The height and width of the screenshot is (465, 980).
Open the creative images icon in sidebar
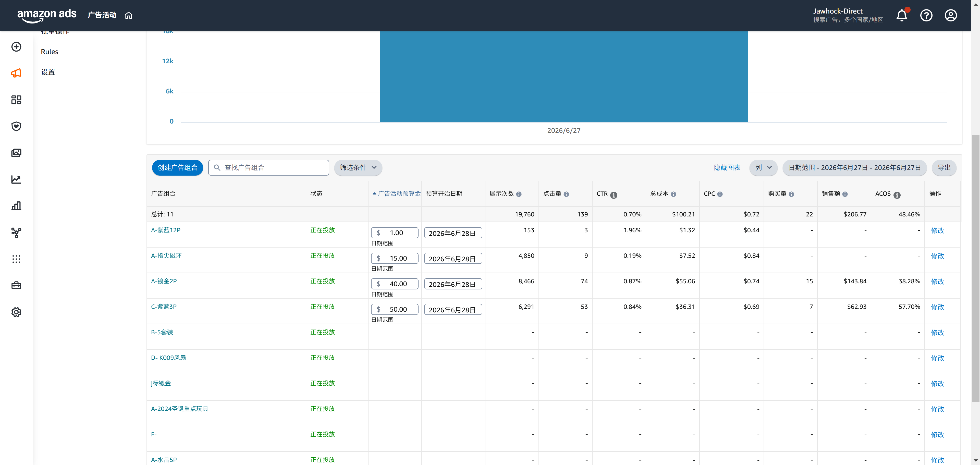(16, 153)
